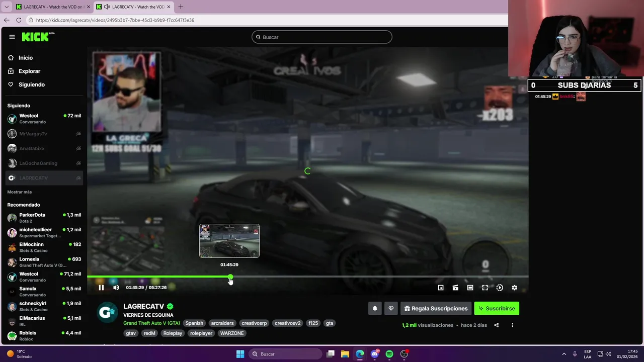The image size is (644, 362).
Task: Open the micheleollieer recommended channel
Action: [x=44, y=233]
